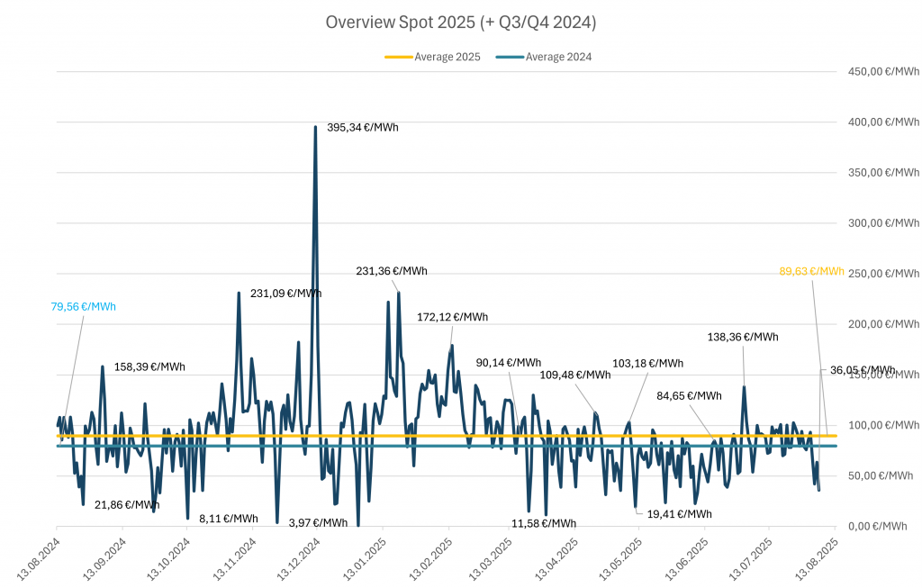Click the 13.08.2024 date axis label

38,558
